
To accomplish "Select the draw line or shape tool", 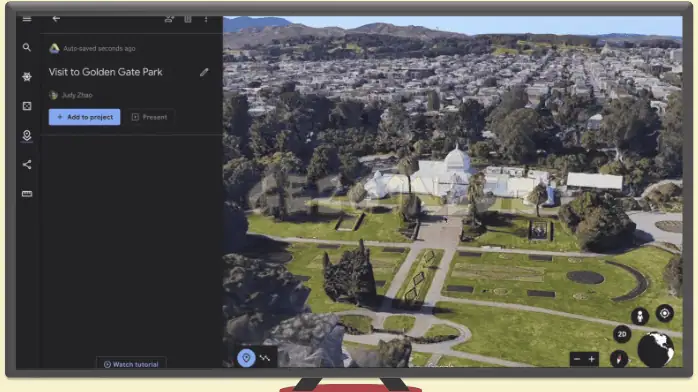I will (x=265, y=358).
